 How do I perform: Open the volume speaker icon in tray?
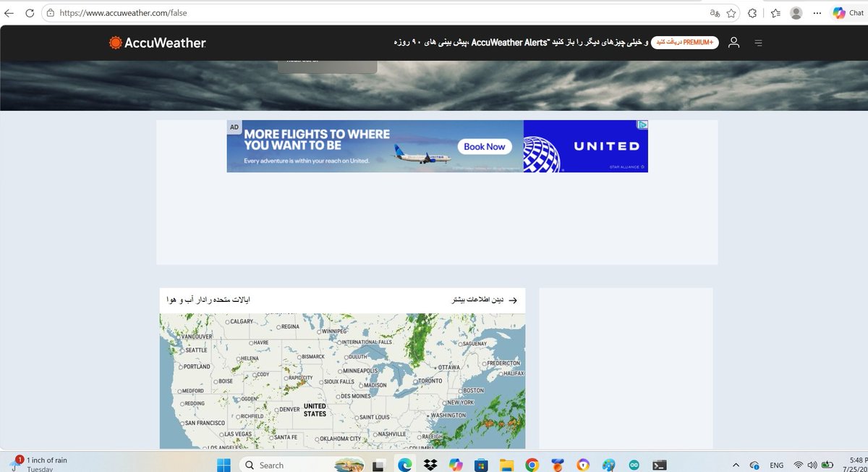click(812, 465)
